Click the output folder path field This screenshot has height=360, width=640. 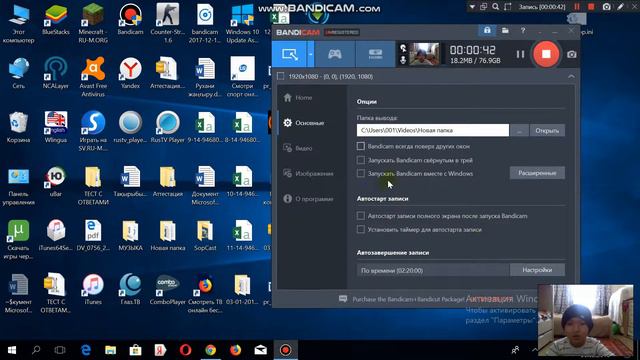click(x=433, y=130)
